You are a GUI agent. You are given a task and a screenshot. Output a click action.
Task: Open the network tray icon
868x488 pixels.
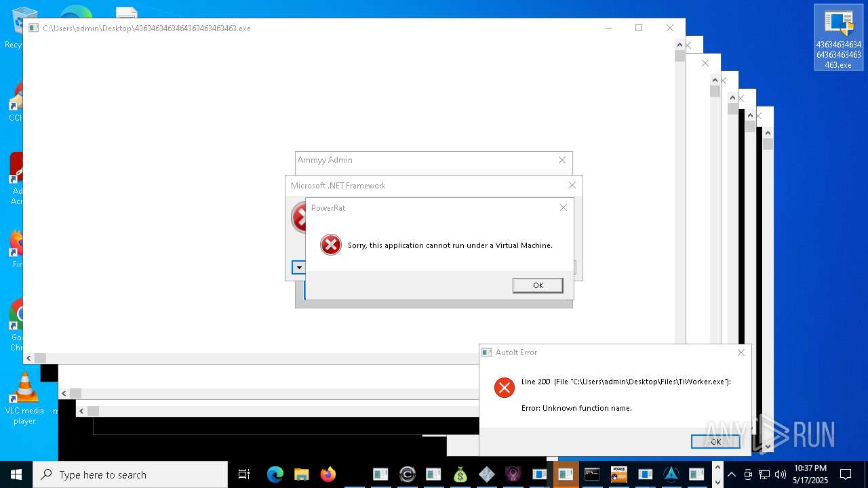click(x=764, y=474)
